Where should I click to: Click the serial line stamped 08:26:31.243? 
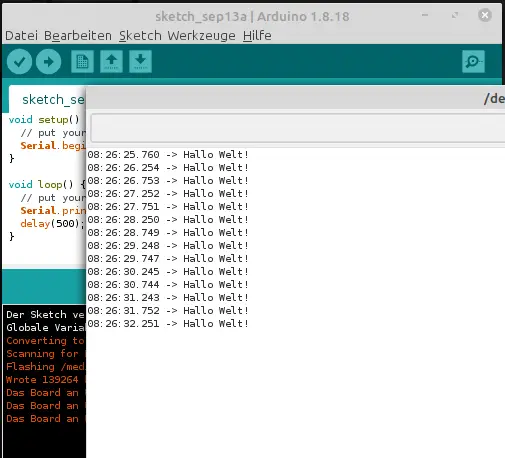[168, 298]
